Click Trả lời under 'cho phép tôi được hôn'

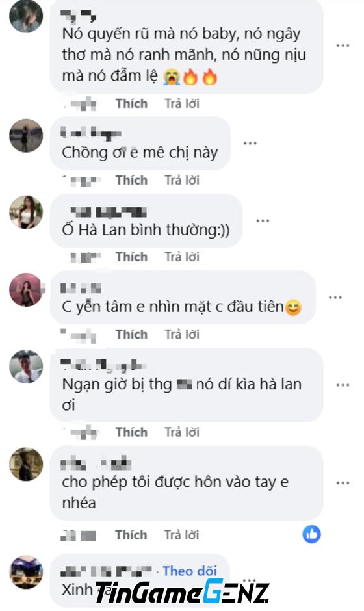[x=181, y=535]
